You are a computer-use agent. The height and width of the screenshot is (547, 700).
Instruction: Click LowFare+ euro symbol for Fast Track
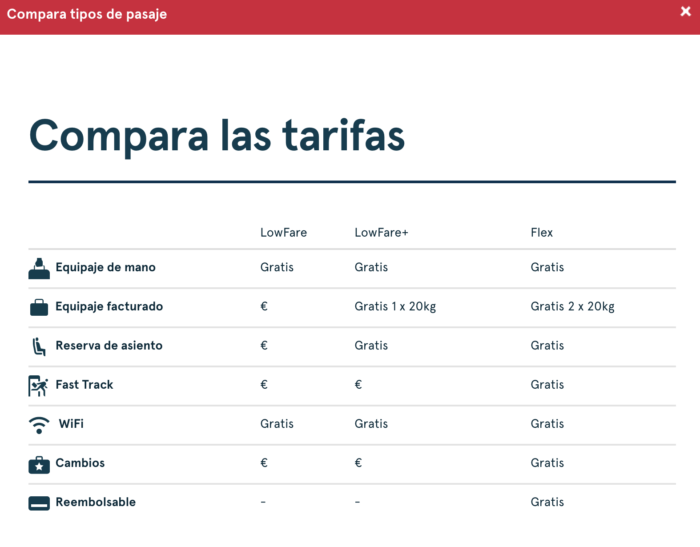(x=358, y=384)
